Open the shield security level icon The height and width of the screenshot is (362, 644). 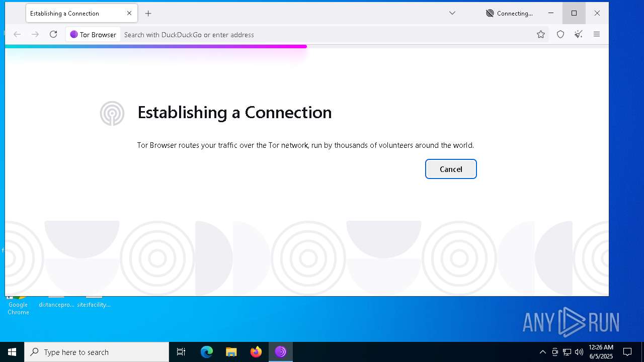[x=560, y=34]
